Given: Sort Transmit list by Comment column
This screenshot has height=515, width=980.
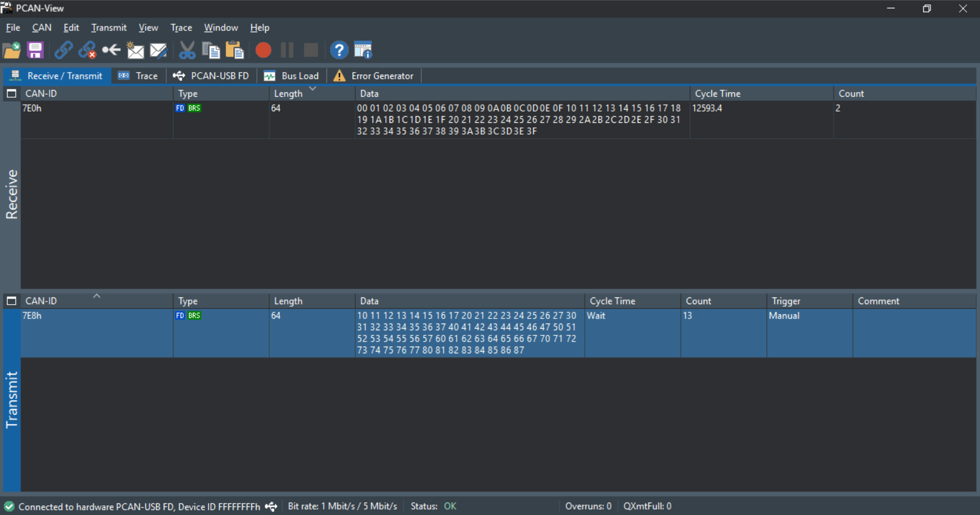Looking at the screenshot, I should 914,301.
